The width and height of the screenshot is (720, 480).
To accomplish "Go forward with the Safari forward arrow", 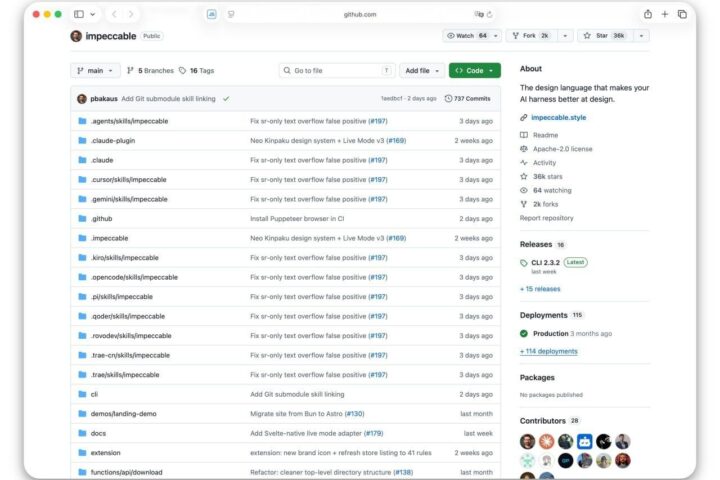I will pos(131,14).
